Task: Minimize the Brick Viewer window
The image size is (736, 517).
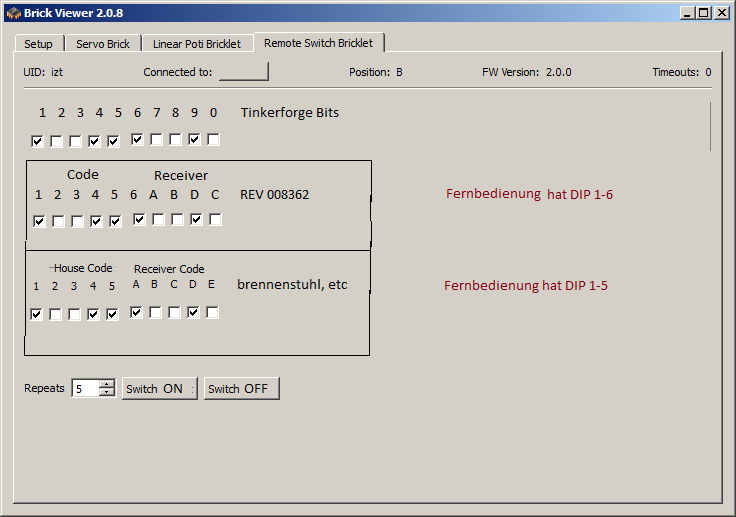Action: coord(687,13)
